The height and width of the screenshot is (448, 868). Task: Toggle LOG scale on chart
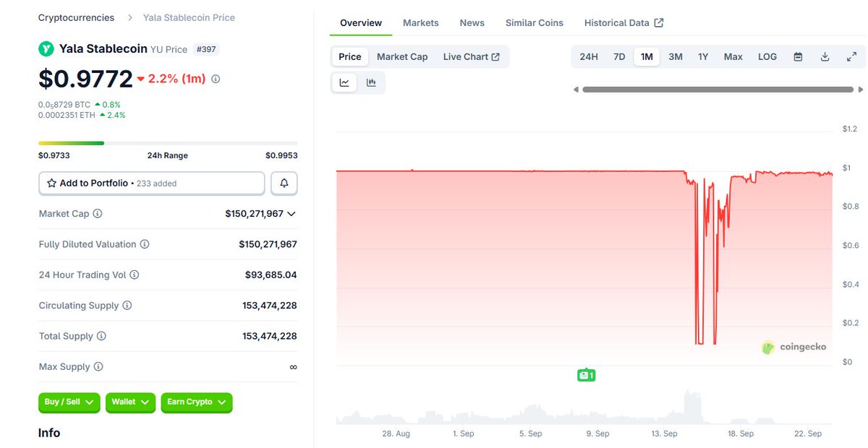pos(767,56)
